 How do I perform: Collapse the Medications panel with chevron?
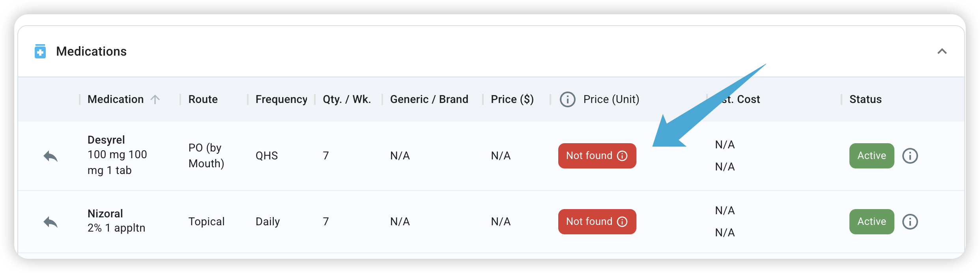coord(942,51)
